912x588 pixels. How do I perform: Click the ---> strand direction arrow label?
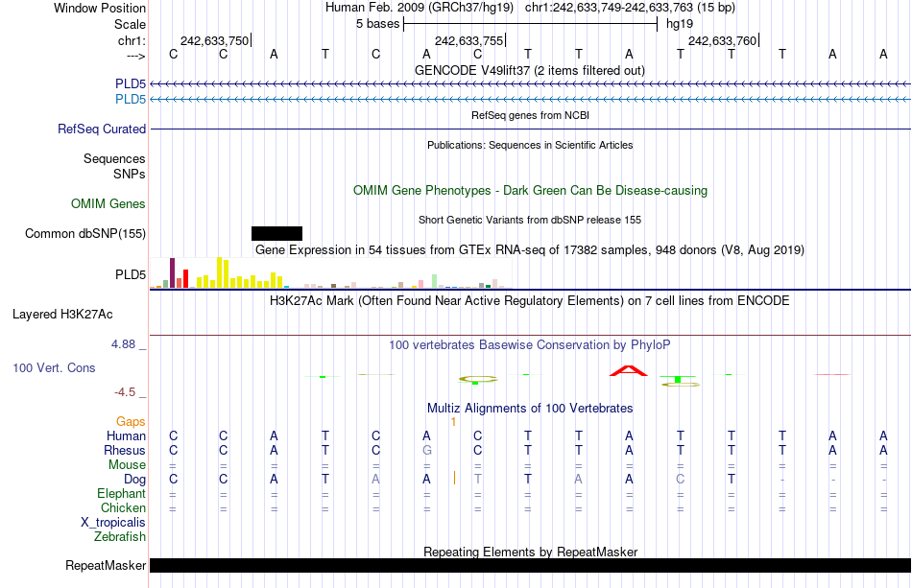[x=136, y=56]
